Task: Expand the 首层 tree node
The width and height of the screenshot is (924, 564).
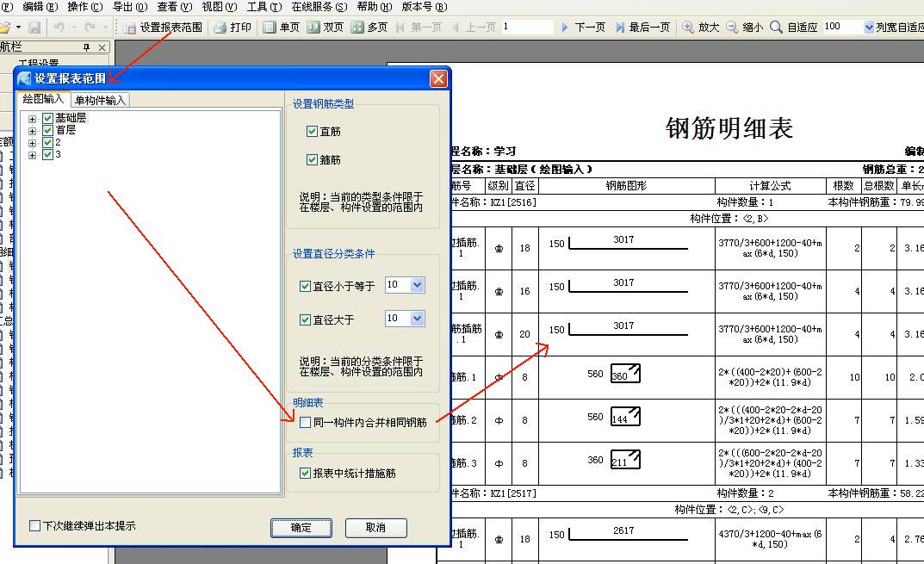Action: (33, 131)
